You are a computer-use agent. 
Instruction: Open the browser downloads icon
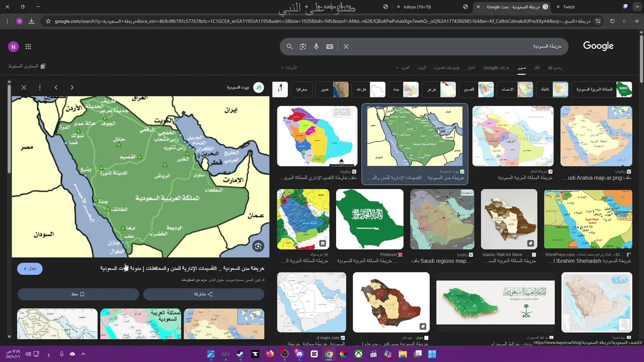(32, 21)
